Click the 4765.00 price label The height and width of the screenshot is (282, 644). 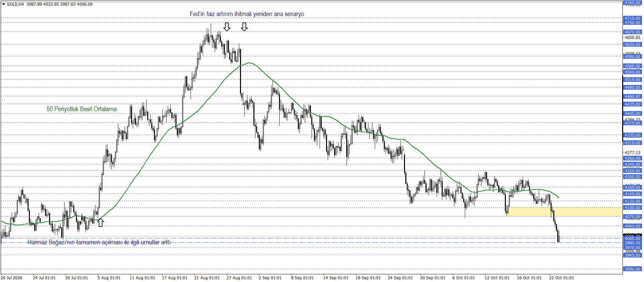click(633, 3)
